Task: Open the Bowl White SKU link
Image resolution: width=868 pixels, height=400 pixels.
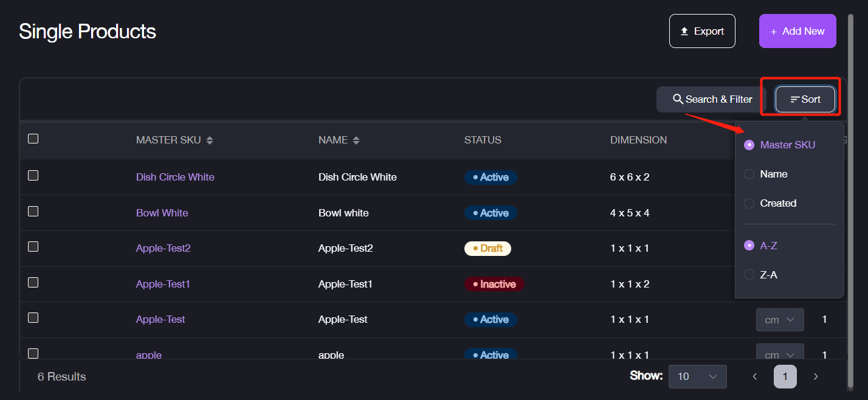Action: [x=162, y=213]
